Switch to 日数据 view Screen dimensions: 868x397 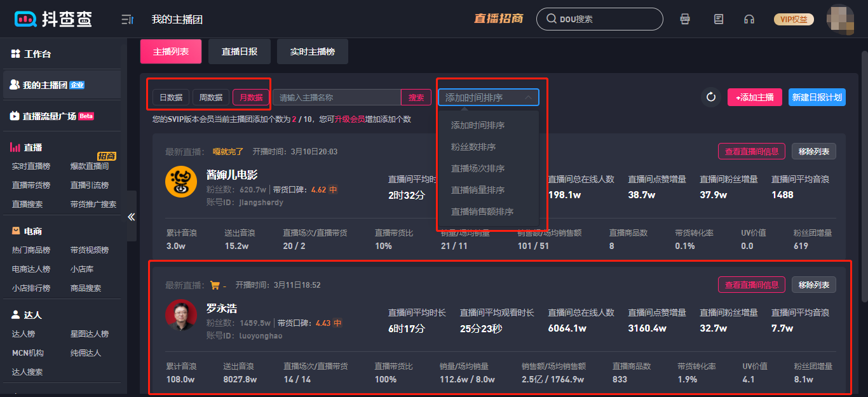(171, 97)
